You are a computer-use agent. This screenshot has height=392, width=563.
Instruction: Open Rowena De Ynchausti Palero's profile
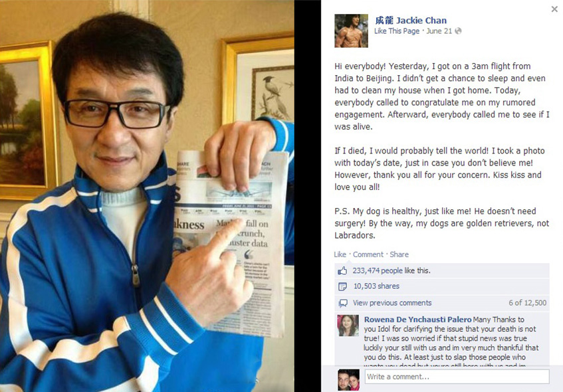[x=417, y=320]
